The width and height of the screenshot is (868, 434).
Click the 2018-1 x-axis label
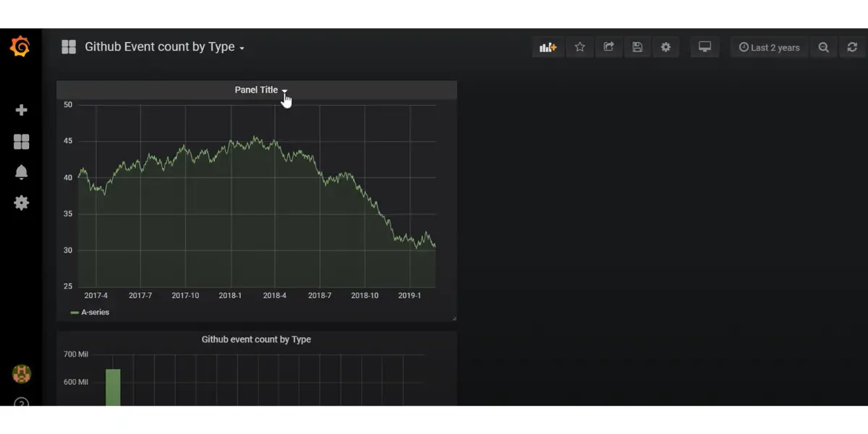click(230, 295)
